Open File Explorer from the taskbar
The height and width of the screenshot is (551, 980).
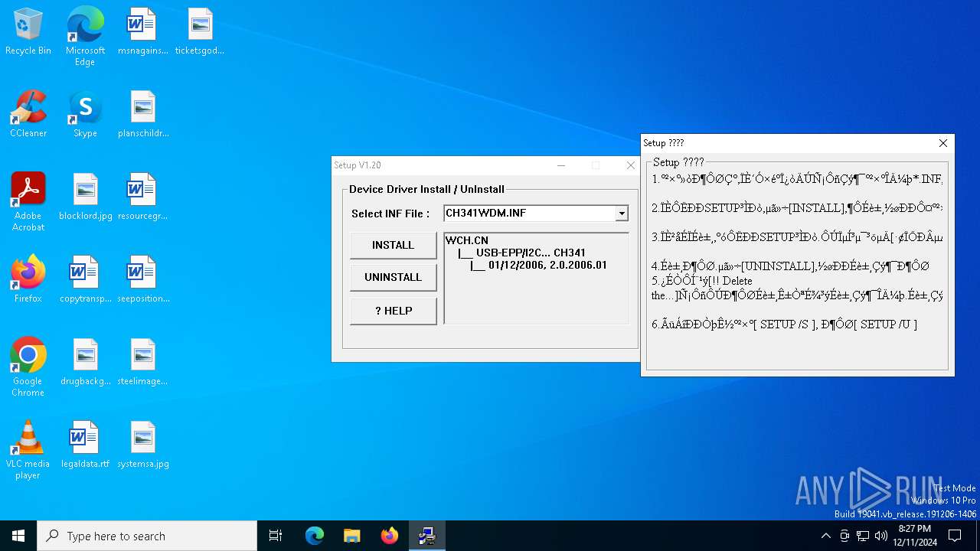(x=352, y=536)
